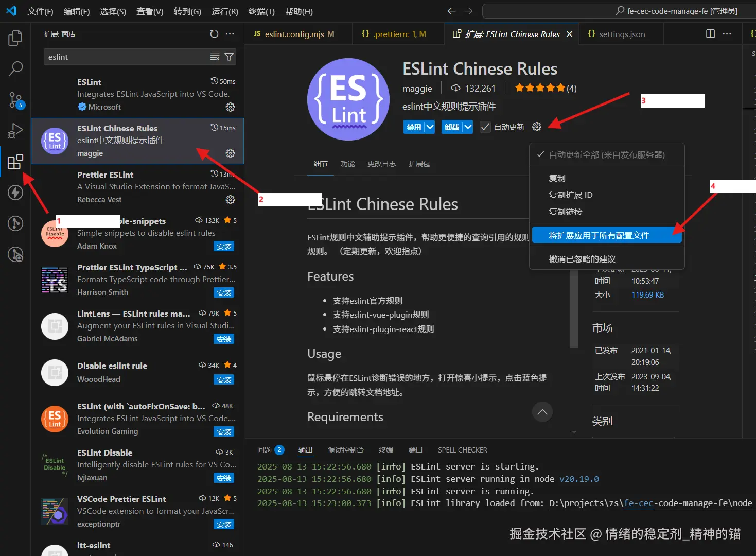Screen dimensions: 756x556
Task: Open the Search view in the activity bar
Action: [x=15, y=68]
